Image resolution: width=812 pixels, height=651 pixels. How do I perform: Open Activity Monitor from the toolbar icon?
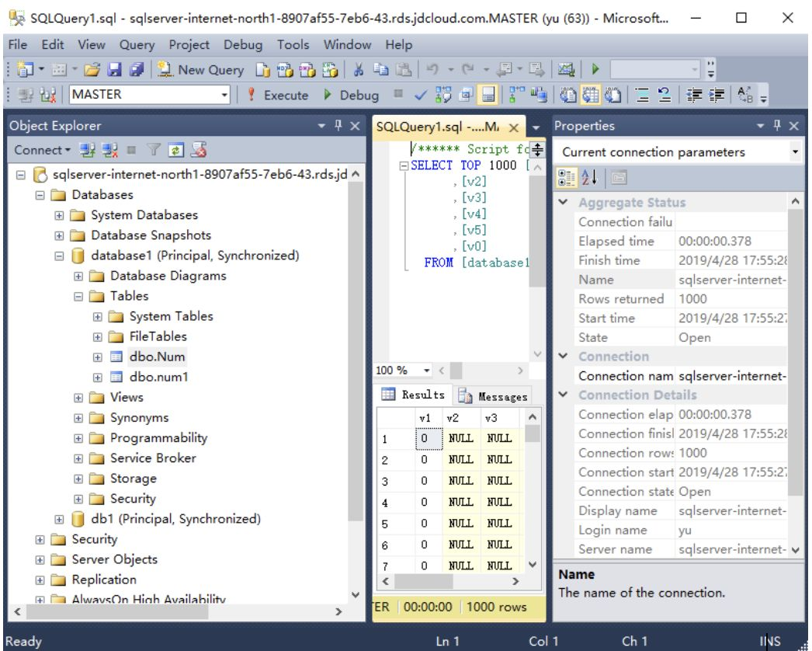pos(566,69)
